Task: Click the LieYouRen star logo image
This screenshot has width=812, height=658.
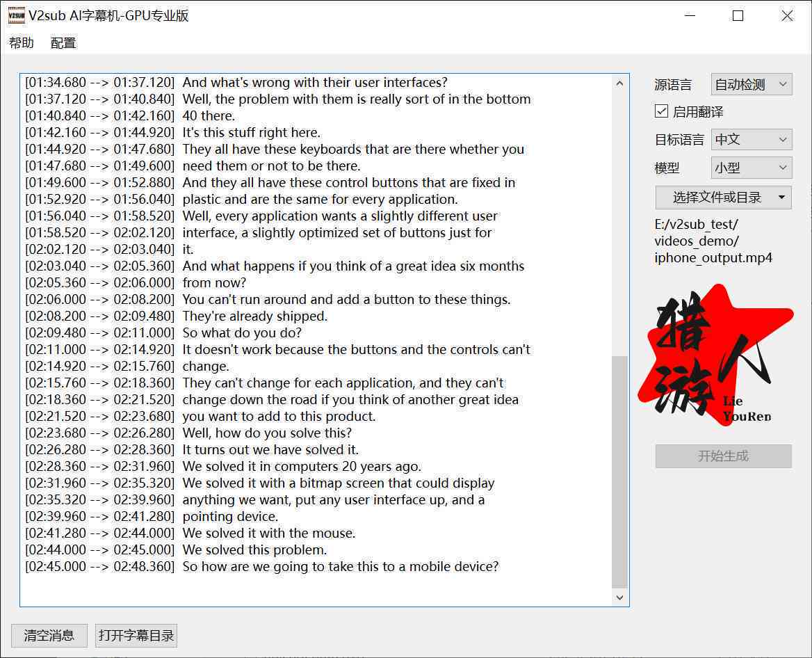Action: pyautogui.click(x=715, y=355)
